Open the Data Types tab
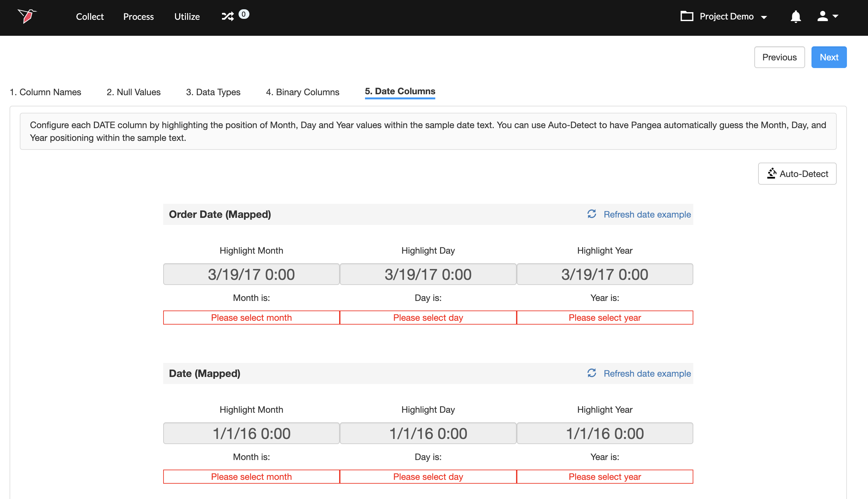The width and height of the screenshot is (868, 499). (x=213, y=92)
